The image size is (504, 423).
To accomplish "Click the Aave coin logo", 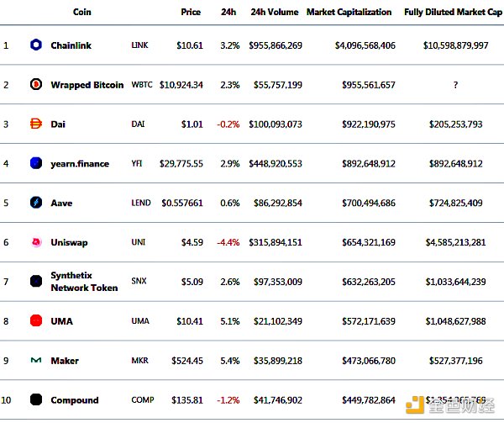I will click(x=36, y=203).
